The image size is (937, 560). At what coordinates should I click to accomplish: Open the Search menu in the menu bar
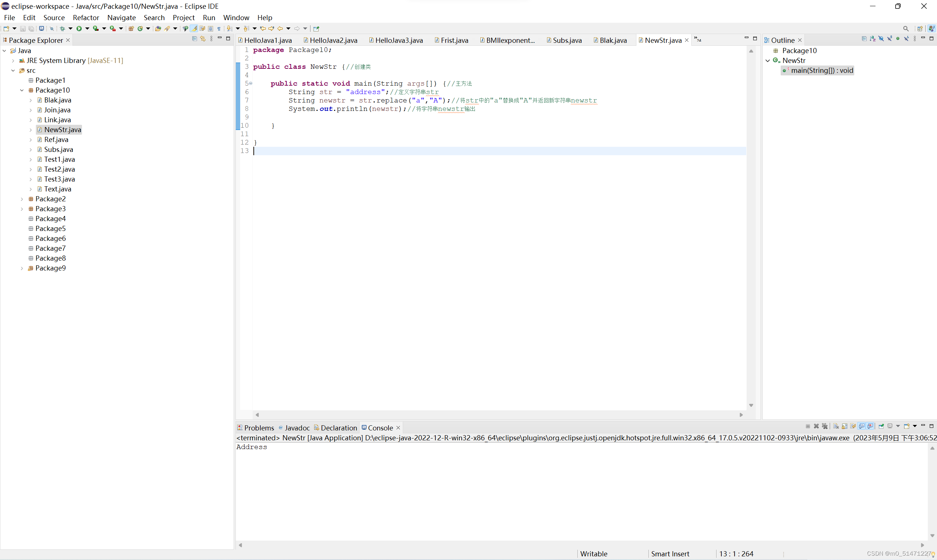pos(153,17)
